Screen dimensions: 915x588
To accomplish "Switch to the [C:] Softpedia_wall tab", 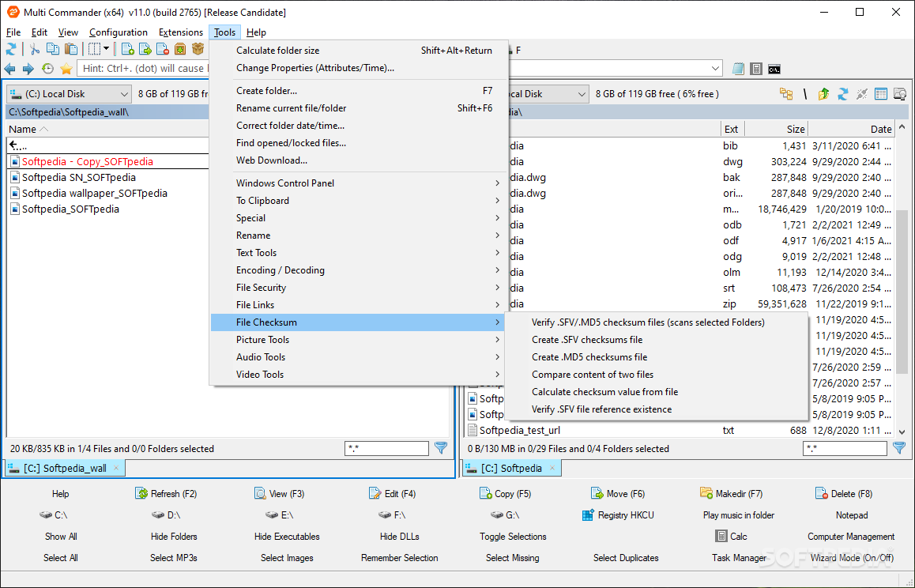I will click(65, 468).
